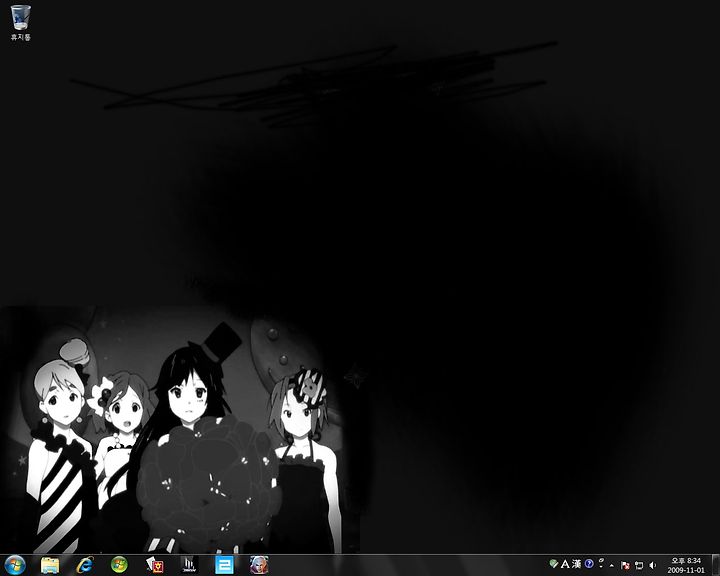Switch IME input mode with the A indicator
The image size is (720, 576).
click(565, 564)
